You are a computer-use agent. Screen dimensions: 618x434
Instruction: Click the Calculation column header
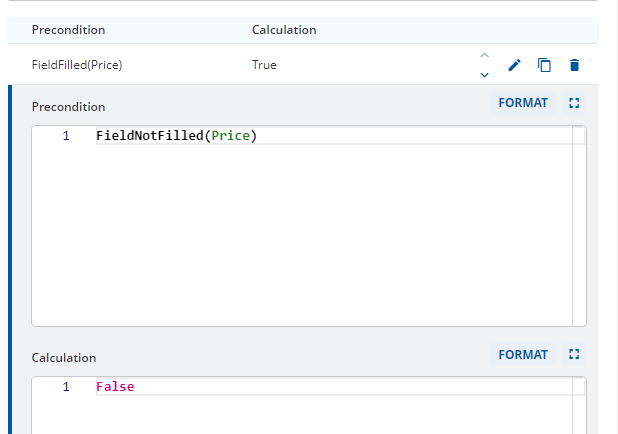tap(284, 30)
